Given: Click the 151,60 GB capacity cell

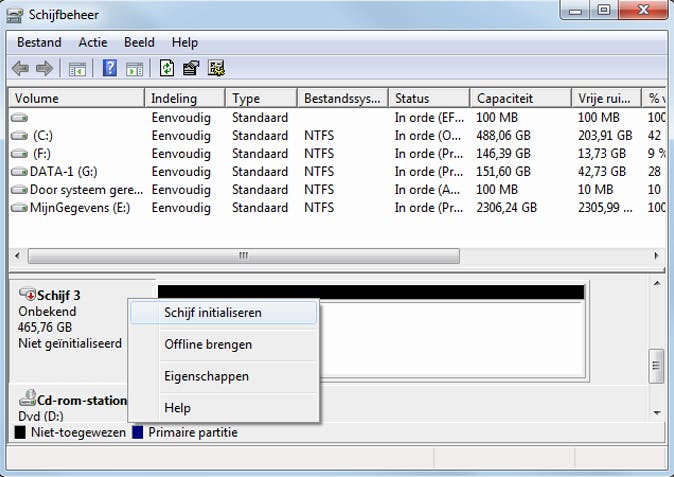Looking at the screenshot, I should [x=503, y=172].
